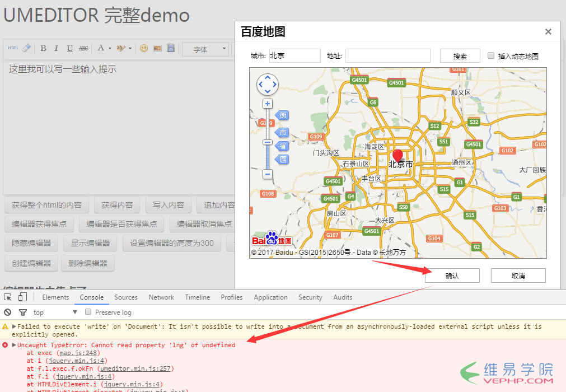Switch to the Elements tab
566x392 pixels.
coord(55,297)
